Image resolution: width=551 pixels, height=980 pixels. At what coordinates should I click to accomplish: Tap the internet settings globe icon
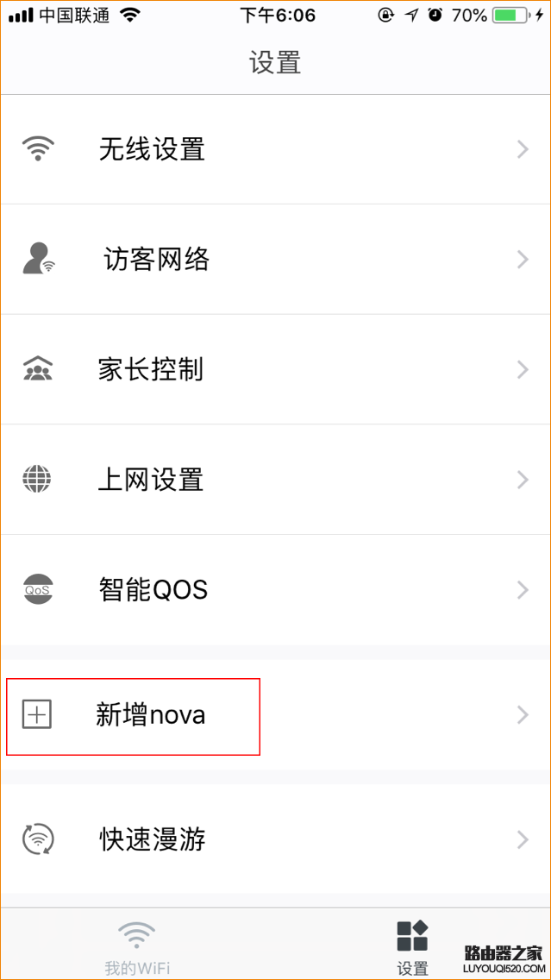[x=37, y=479]
